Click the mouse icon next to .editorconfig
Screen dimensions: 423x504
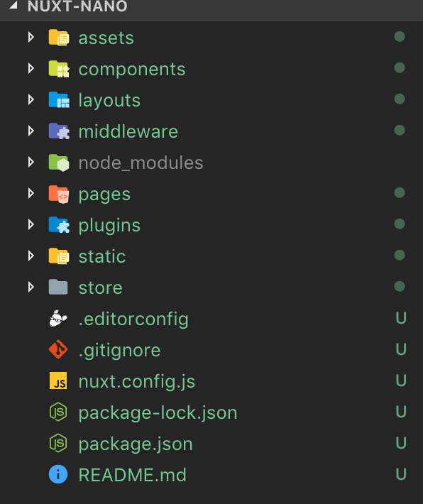tap(58, 318)
